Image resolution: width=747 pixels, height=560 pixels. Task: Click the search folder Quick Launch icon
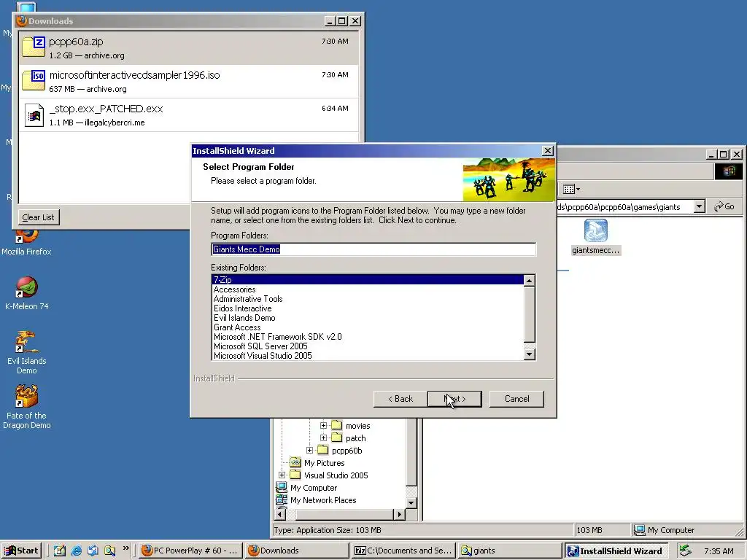[109, 551]
